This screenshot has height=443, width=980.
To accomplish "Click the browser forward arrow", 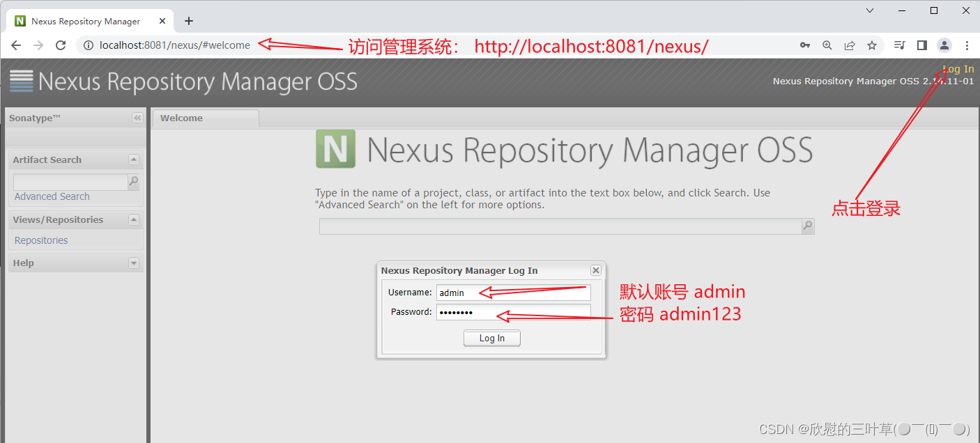I will click(38, 45).
